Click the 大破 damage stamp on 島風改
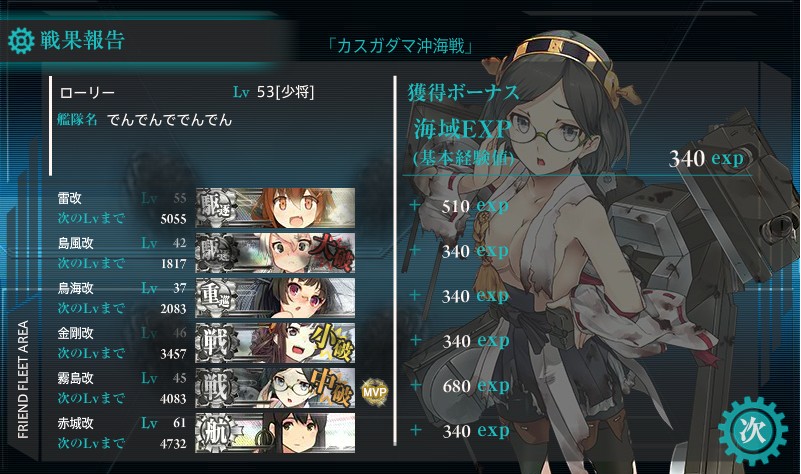The image size is (801, 474). (x=332, y=252)
